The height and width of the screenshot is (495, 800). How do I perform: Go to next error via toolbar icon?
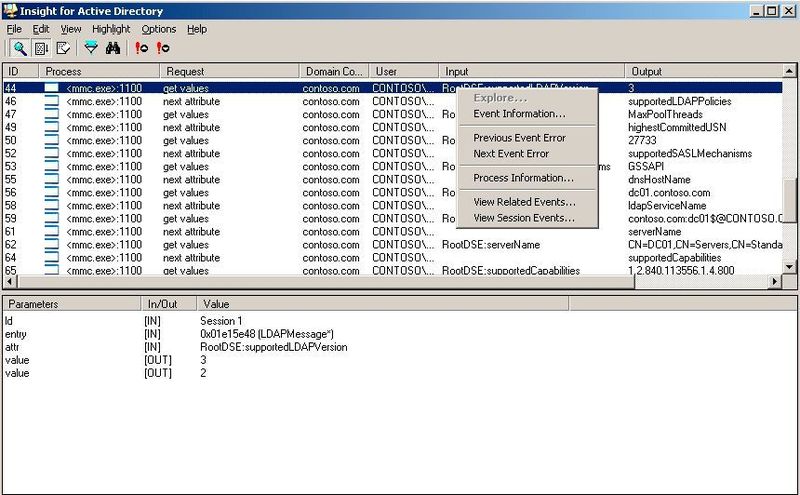[x=163, y=48]
